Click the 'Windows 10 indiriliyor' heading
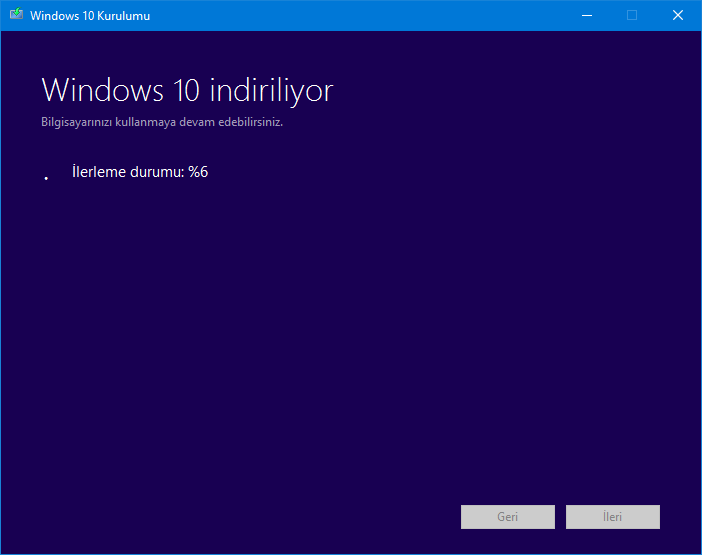Image resolution: width=702 pixels, height=555 pixels. coord(187,90)
